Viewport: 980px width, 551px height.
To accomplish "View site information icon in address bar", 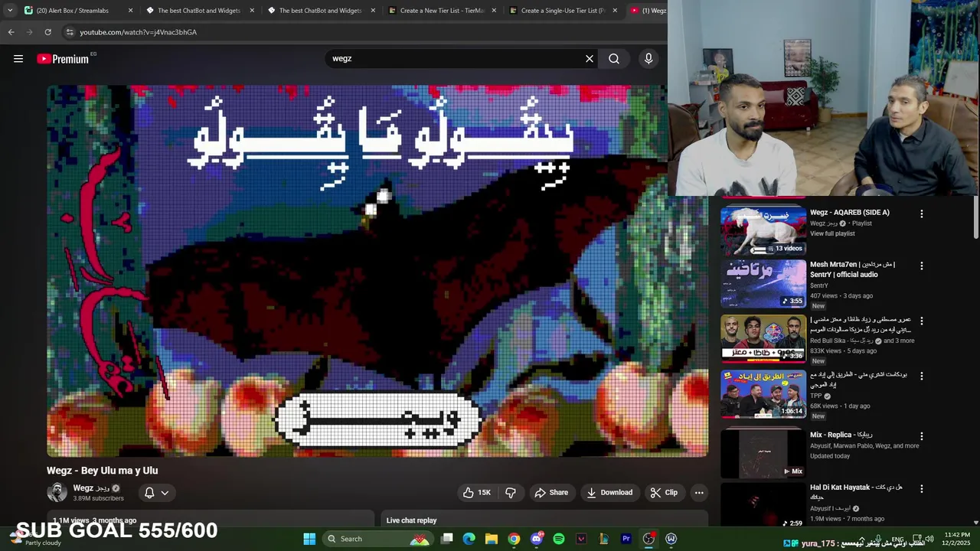I will (70, 32).
